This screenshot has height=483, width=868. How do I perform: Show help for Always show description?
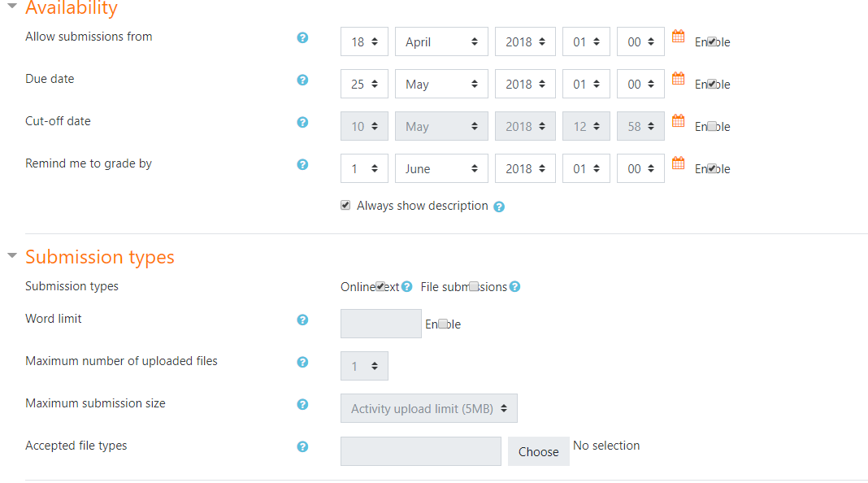pos(499,207)
